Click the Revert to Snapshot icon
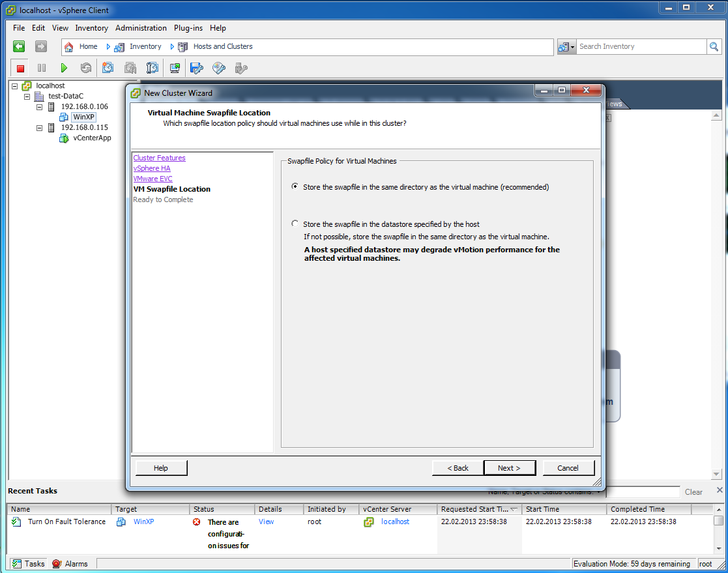The image size is (728, 573). [x=130, y=68]
